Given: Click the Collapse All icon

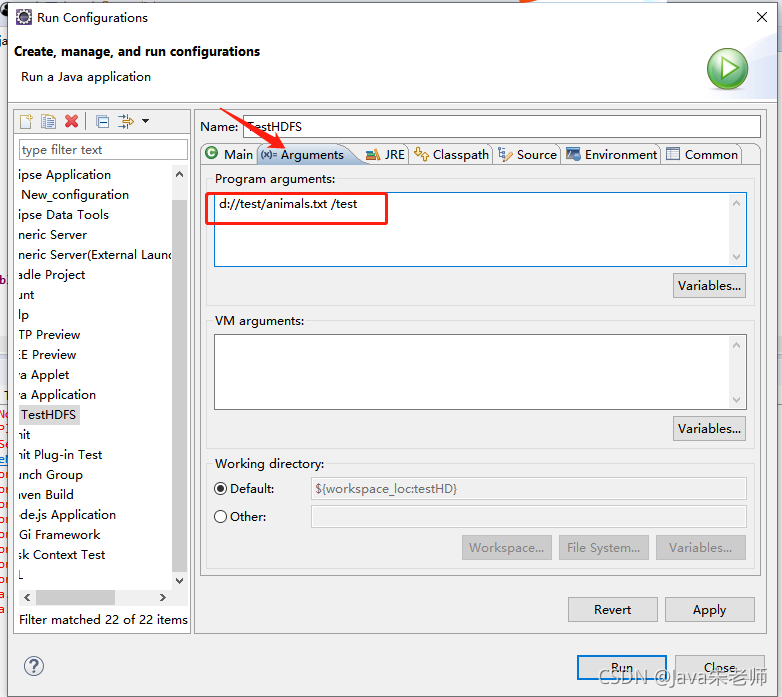Looking at the screenshot, I should (x=102, y=121).
